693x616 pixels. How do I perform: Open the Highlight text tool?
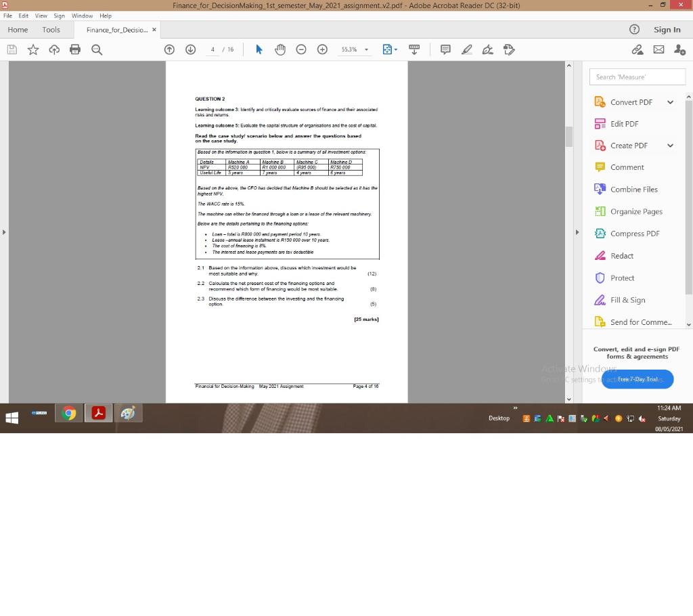[x=466, y=49]
